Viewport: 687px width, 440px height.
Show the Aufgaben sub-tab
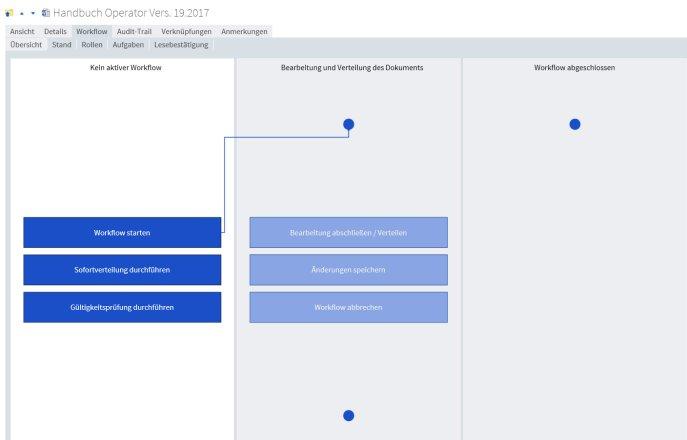pyautogui.click(x=128, y=45)
